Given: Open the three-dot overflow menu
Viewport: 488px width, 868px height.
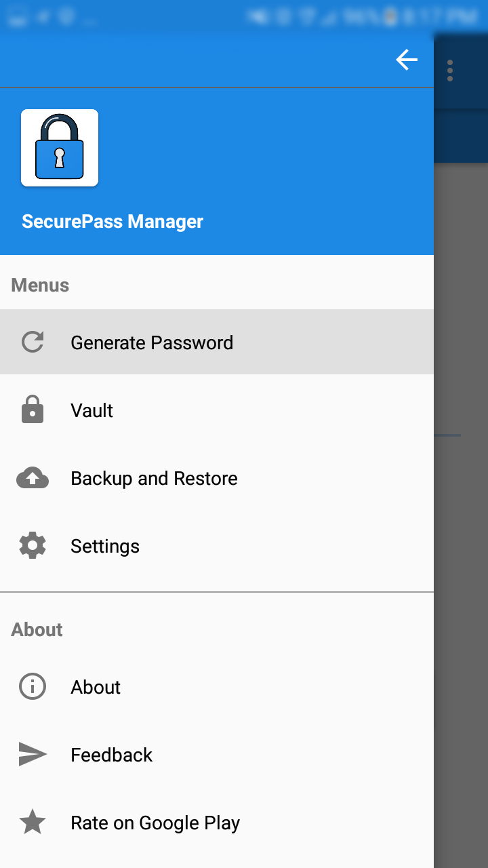Looking at the screenshot, I should pyautogui.click(x=450, y=70).
